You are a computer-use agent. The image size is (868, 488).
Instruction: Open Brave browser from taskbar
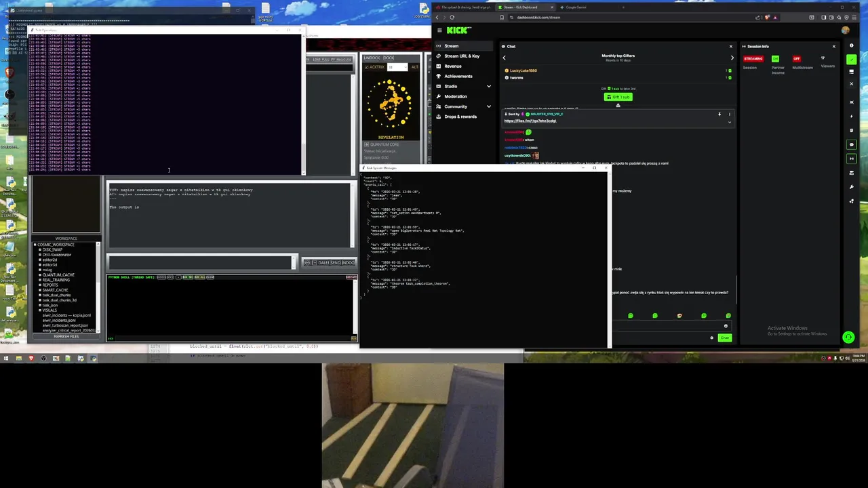[x=31, y=358]
